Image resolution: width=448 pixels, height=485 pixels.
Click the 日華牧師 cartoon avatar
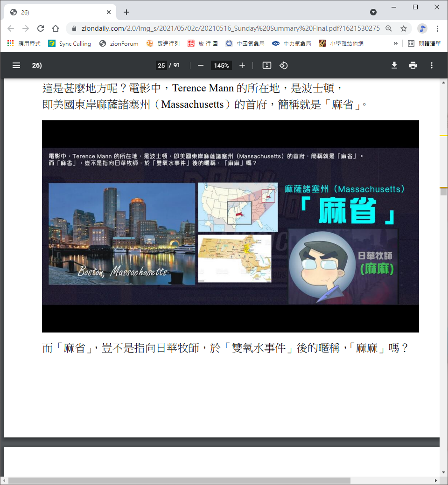[322, 267]
